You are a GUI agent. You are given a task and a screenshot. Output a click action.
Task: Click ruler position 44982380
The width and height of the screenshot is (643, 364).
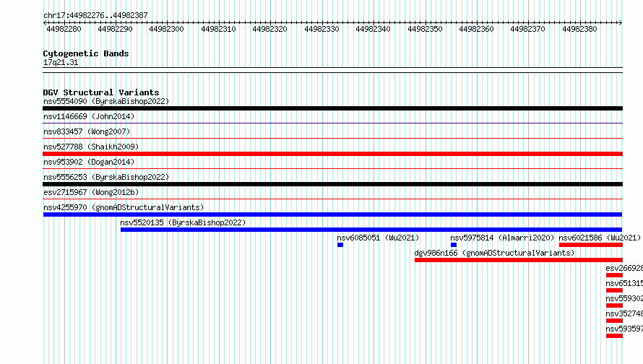pos(580,29)
